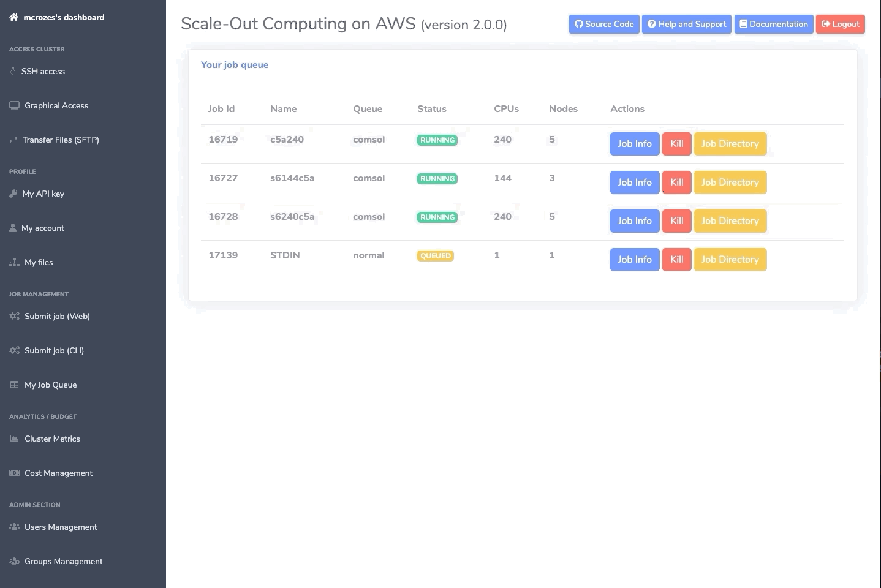Log out using the Logout button
This screenshot has height=588, width=881.
tap(840, 24)
